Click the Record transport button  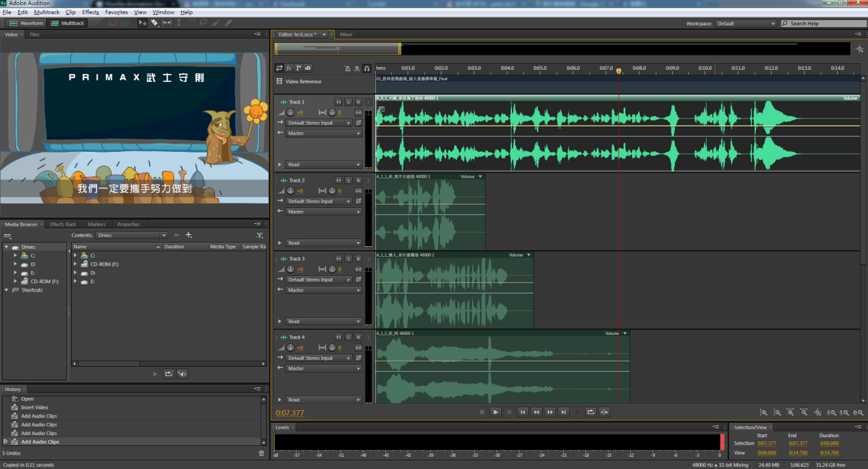pos(577,412)
